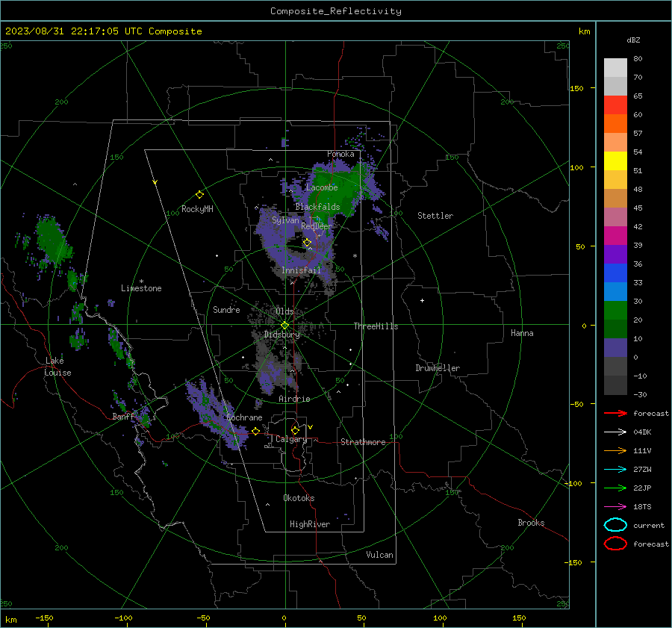Click the Brooks city label
This screenshot has height=628, width=672.
531,523
